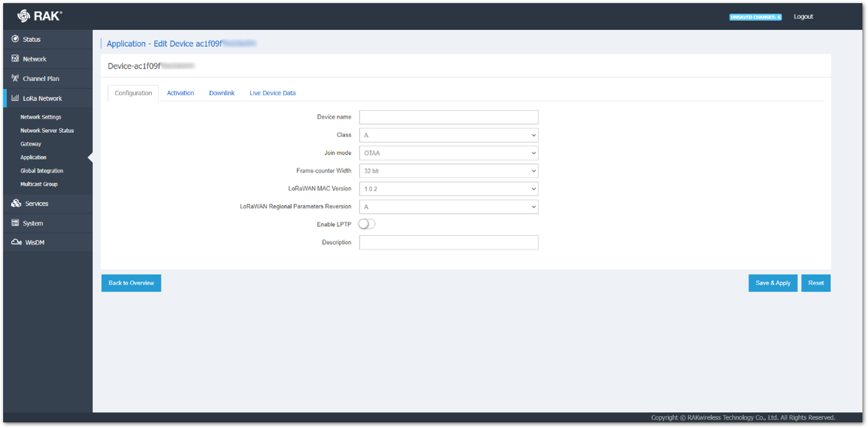Viewport: 868px width, 428px height.
Task: Click the Services sidebar icon
Action: pos(14,203)
